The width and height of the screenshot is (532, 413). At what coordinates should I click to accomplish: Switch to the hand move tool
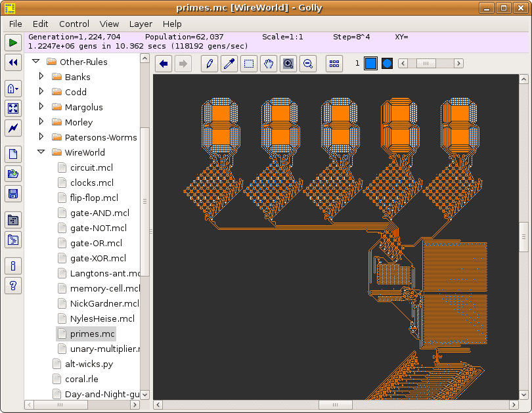(269, 64)
